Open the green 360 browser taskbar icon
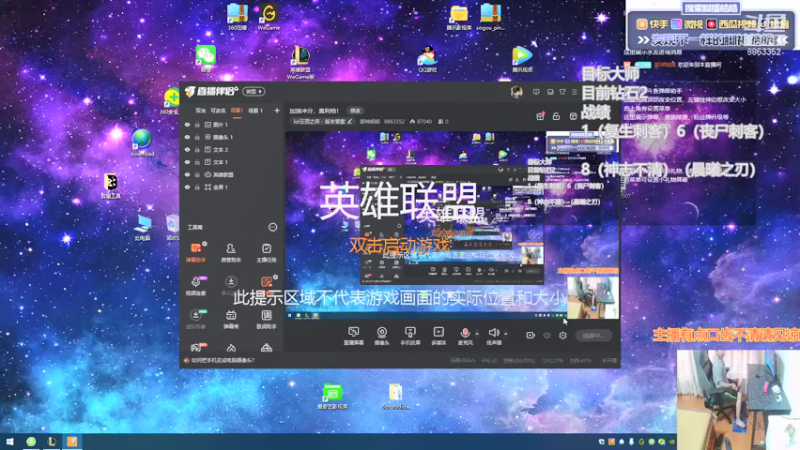This screenshot has width=800, height=450. pos(31,442)
